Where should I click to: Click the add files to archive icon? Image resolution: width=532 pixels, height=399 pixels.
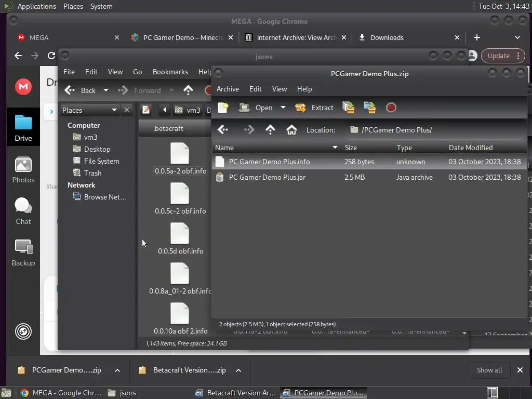[x=349, y=108]
